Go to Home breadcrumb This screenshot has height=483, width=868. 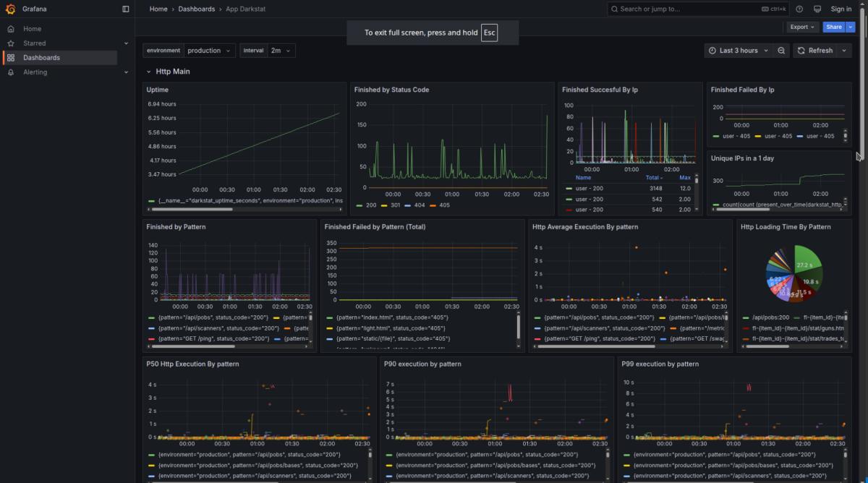[158, 9]
